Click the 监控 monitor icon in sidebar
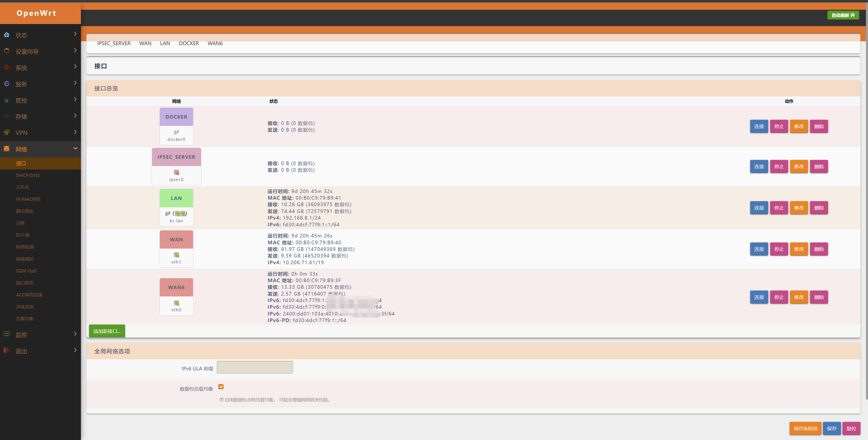Viewport: 868px width, 440px height. click(x=6, y=334)
